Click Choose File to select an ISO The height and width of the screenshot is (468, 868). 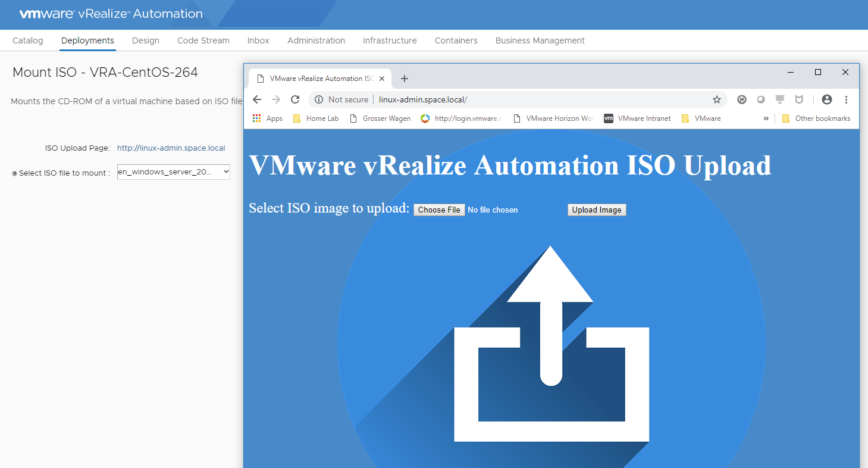[x=439, y=210]
